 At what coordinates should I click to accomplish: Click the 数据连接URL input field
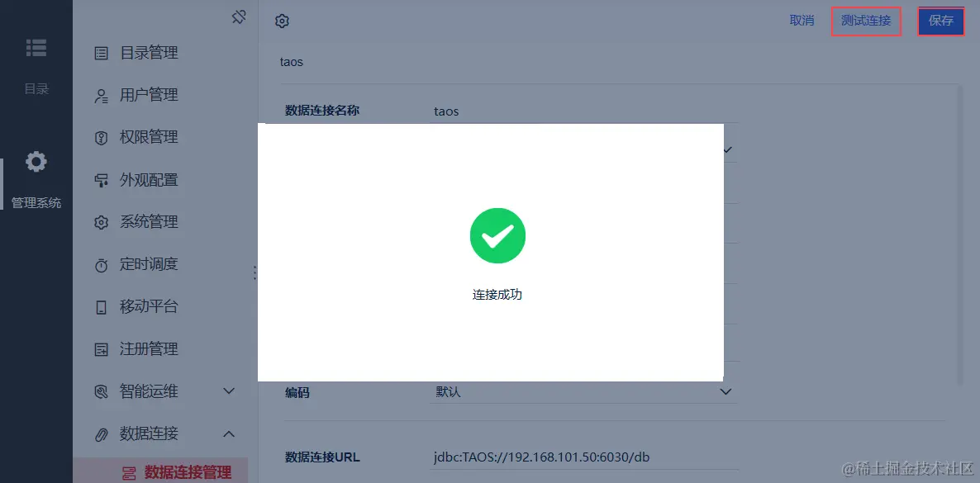583,457
